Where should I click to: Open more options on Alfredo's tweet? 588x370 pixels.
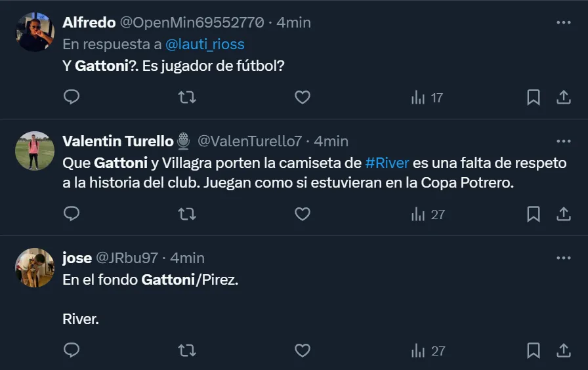563,22
